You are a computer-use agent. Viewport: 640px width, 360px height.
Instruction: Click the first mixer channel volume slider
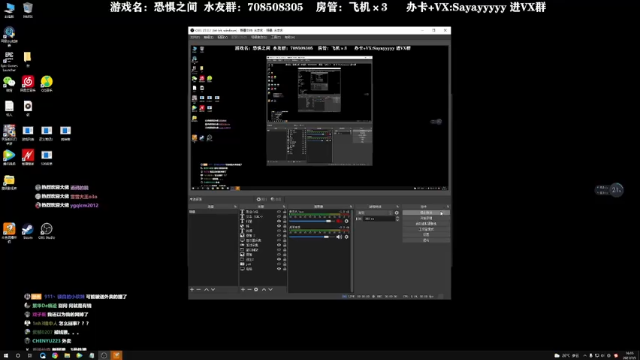coord(312,221)
